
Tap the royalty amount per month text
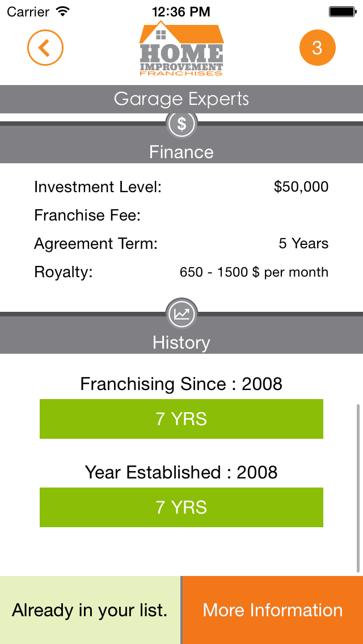pos(254,272)
